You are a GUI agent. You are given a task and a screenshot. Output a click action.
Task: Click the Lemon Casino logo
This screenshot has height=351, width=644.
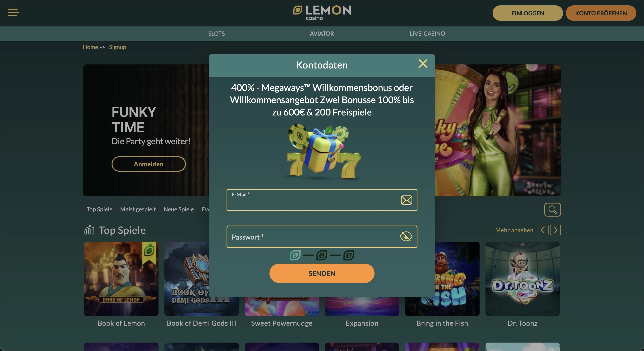322,13
